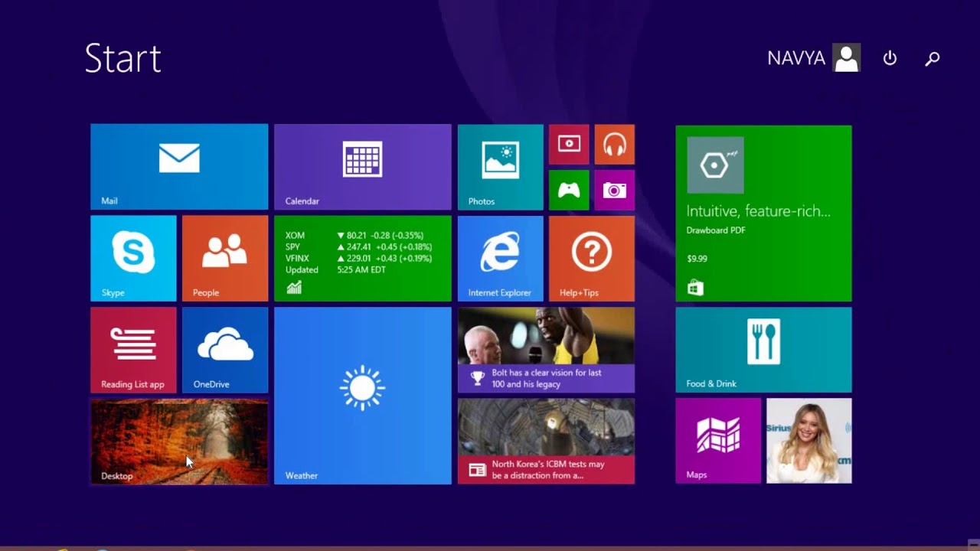Click the "Intuitive, feature-rich..." text
Screen dimensions: 980x551
pyautogui.click(x=758, y=211)
